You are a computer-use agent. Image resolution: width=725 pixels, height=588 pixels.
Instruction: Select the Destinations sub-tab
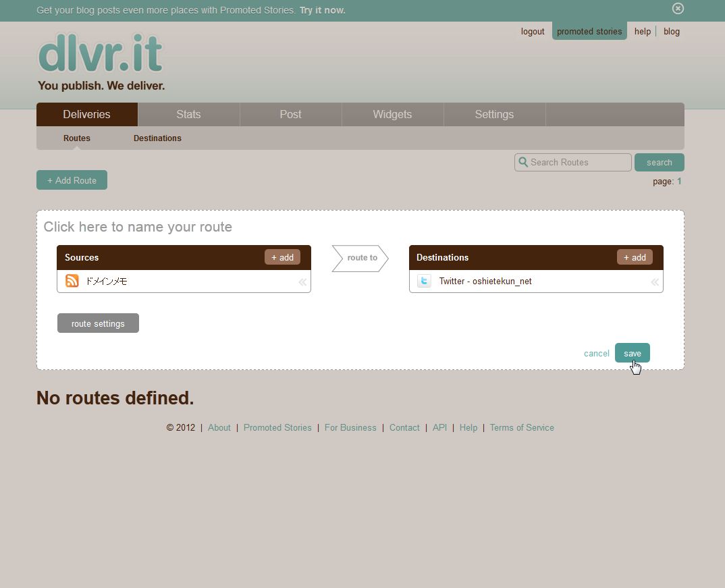click(157, 138)
